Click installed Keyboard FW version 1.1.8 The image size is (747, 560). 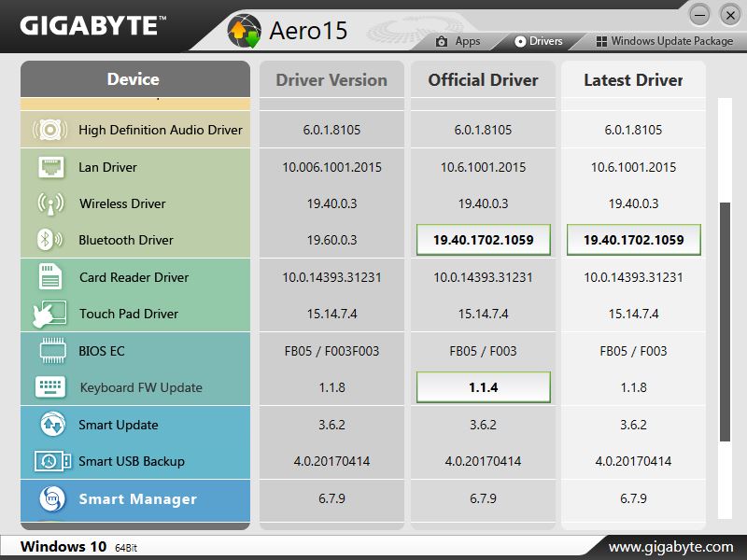coord(331,387)
